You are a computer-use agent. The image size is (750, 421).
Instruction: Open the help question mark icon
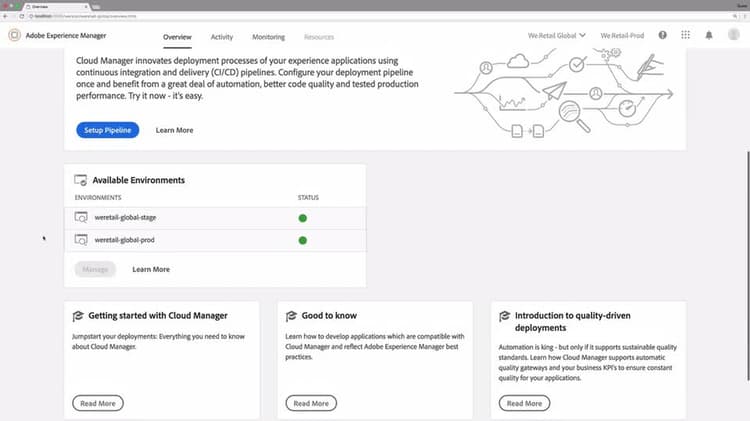coord(662,35)
